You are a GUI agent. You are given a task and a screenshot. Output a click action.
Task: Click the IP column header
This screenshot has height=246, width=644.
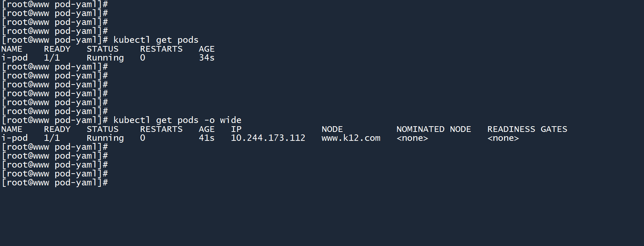coord(236,129)
